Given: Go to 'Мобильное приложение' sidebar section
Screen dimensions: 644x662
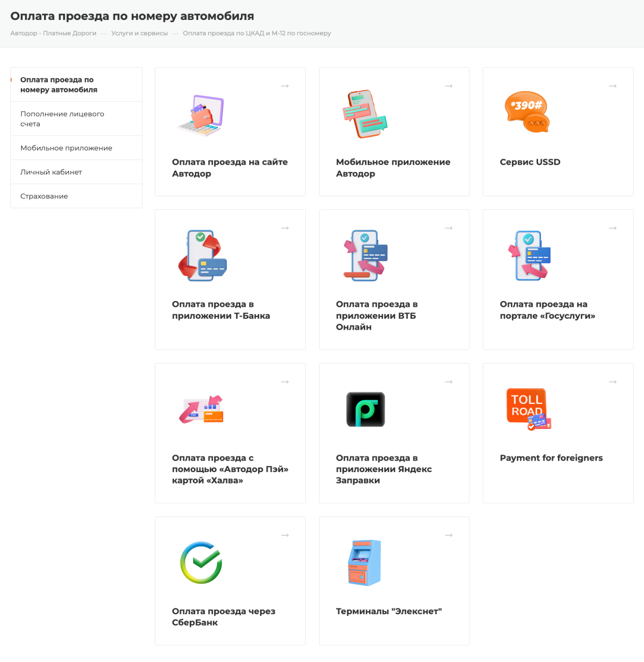Looking at the screenshot, I should [76, 148].
